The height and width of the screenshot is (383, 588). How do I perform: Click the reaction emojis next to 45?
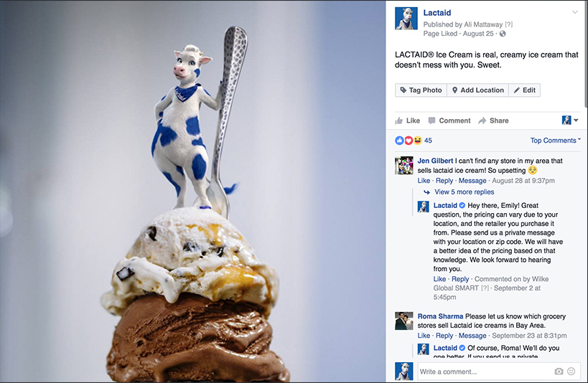(409, 141)
